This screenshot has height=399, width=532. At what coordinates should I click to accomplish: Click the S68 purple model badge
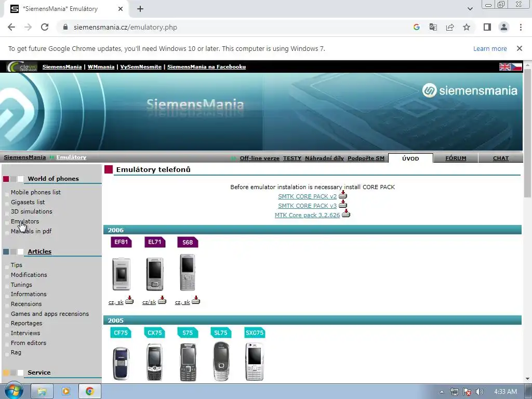(188, 242)
